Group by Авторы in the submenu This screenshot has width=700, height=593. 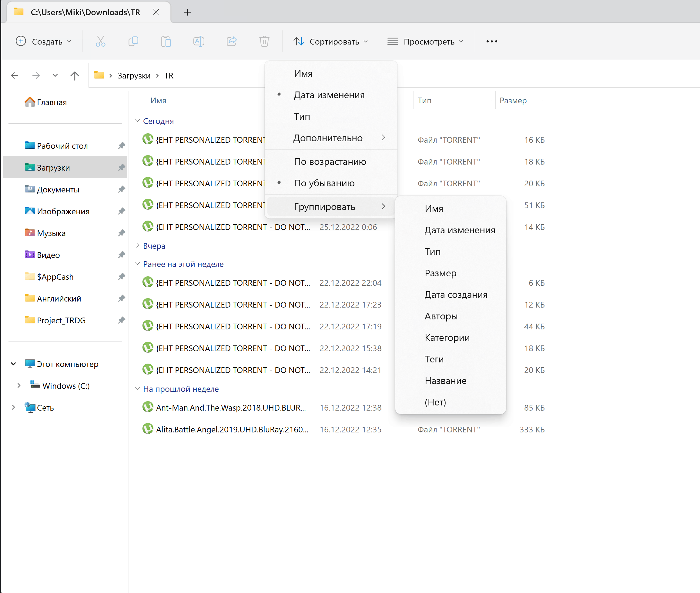[450, 316]
